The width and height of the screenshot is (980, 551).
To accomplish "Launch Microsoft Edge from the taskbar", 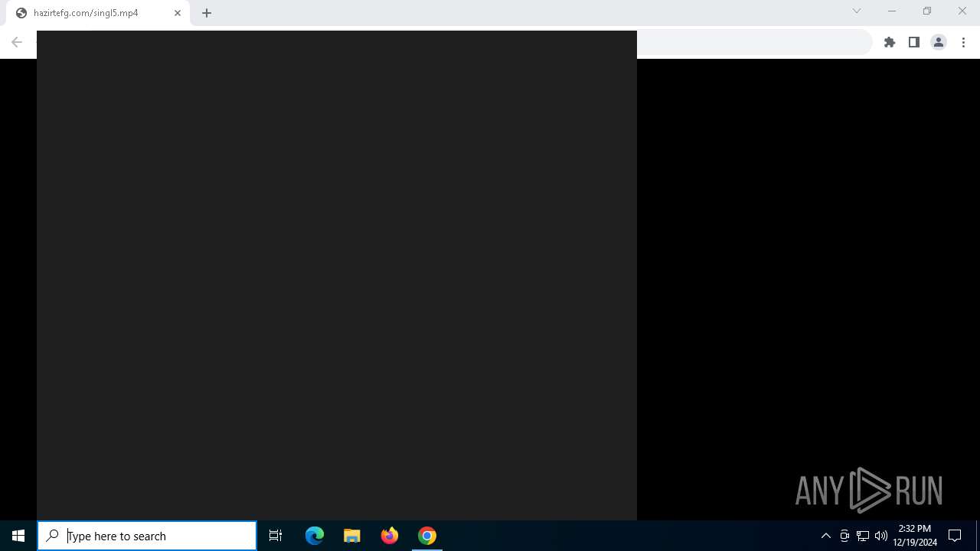I will point(315,536).
